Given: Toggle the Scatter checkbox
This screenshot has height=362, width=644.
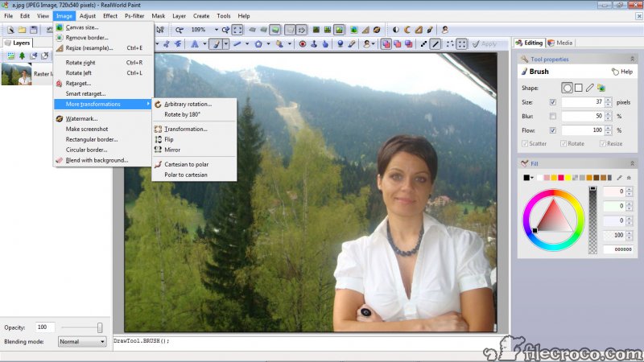Looking at the screenshot, I should click(x=525, y=143).
